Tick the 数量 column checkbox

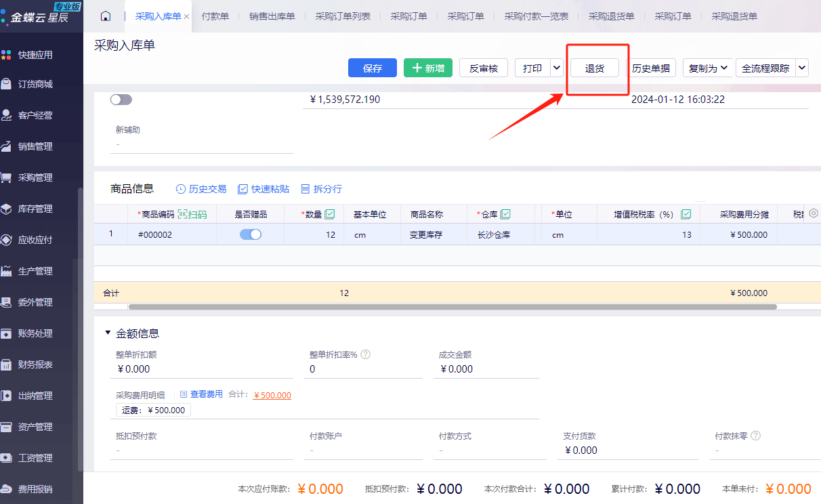click(x=330, y=214)
